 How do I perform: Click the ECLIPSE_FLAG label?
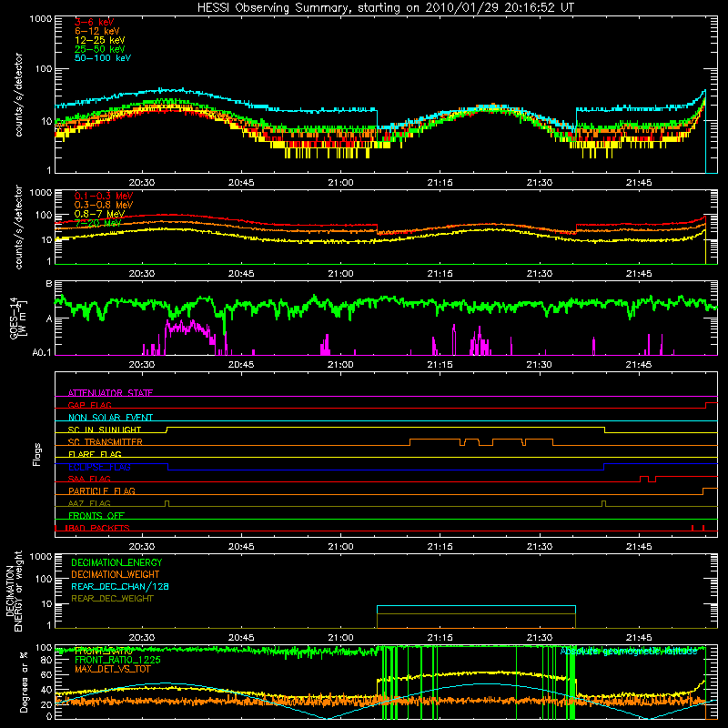pyautogui.click(x=99, y=467)
